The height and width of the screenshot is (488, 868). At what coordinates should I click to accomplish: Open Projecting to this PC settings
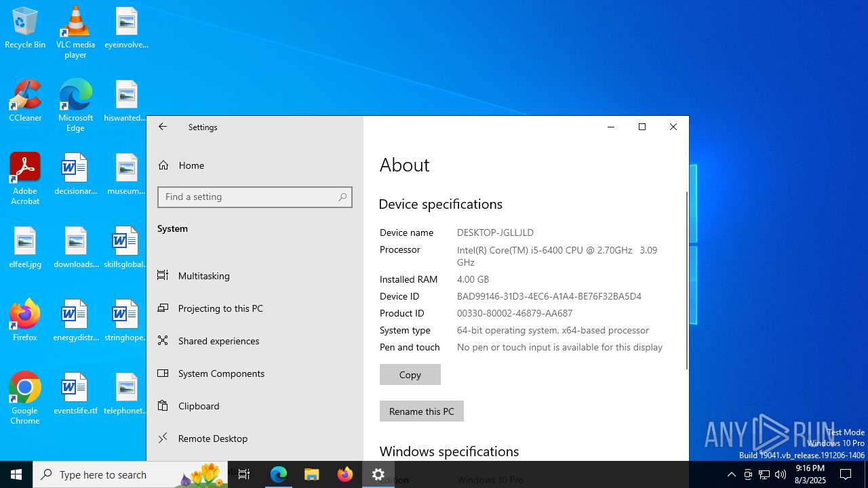pos(255,308)
